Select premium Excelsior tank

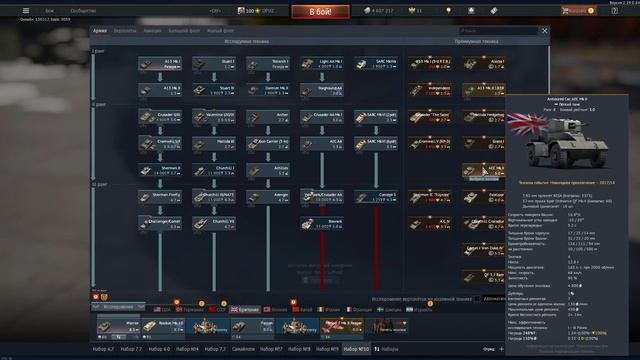pyautogui.click(x=484, y=197)
